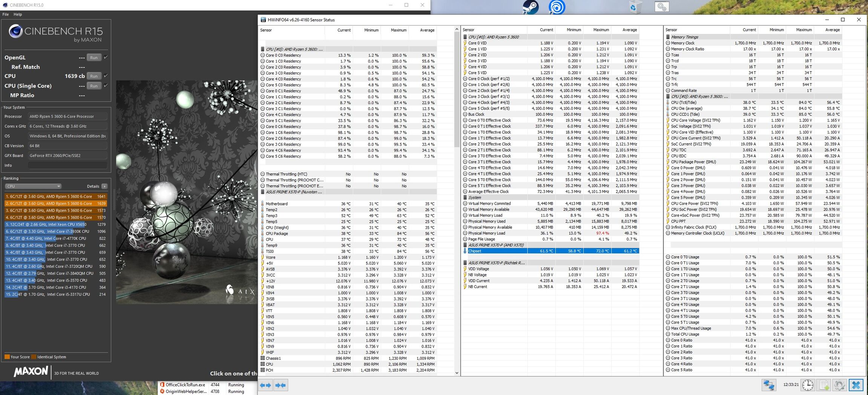Click the HWiNFO64 icon in its title bar
The height and width of the screenshot is (395, 868).
[263, 20]
